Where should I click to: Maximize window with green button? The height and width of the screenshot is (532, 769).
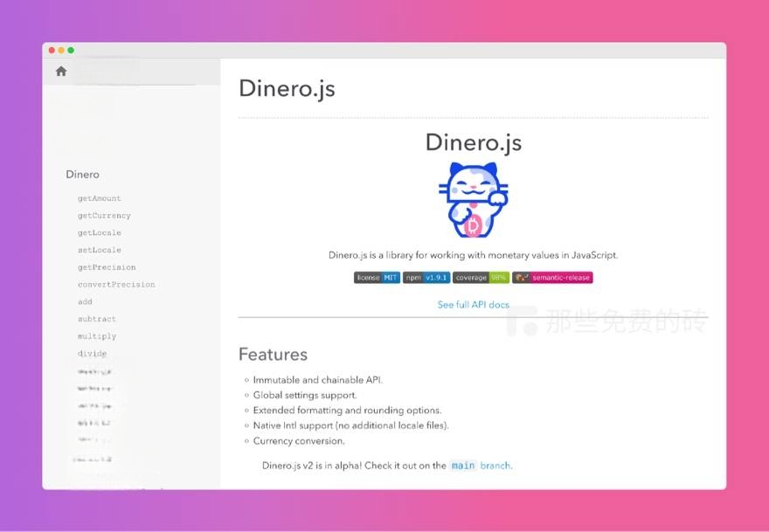[x=71, y=50]
